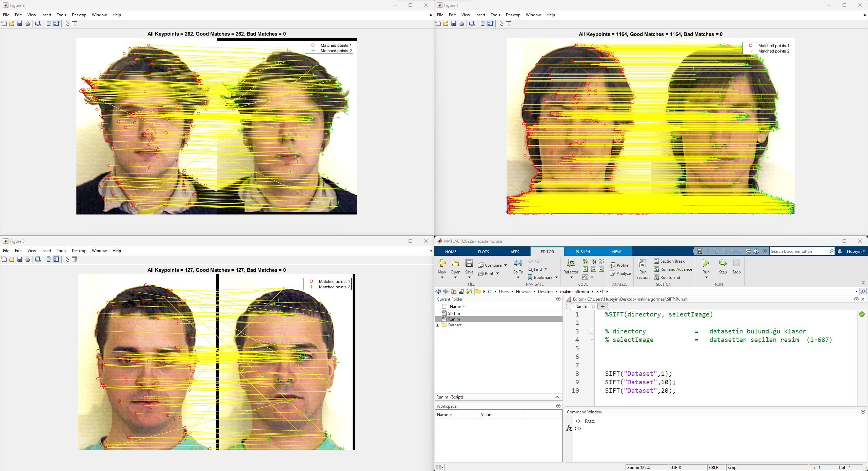Click the Stop icon in the RUN section

click(736, 263)
